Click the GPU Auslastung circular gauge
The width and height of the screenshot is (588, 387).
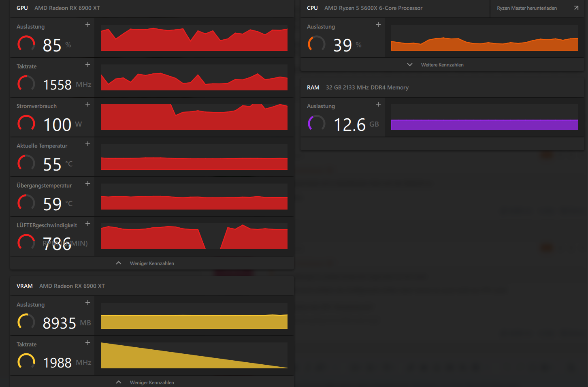tap(26, 44)
